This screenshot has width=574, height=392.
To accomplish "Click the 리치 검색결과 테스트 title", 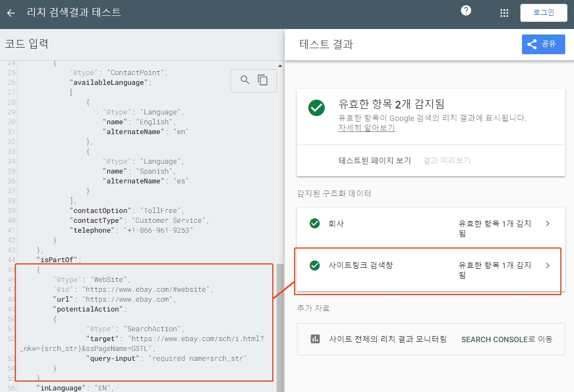I will click(74, 13).
